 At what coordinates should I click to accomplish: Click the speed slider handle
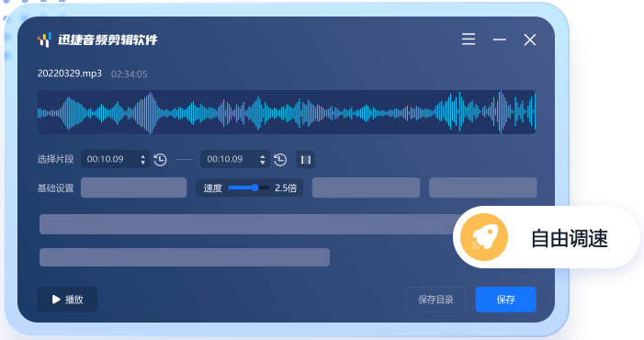(x=254, y=187)
